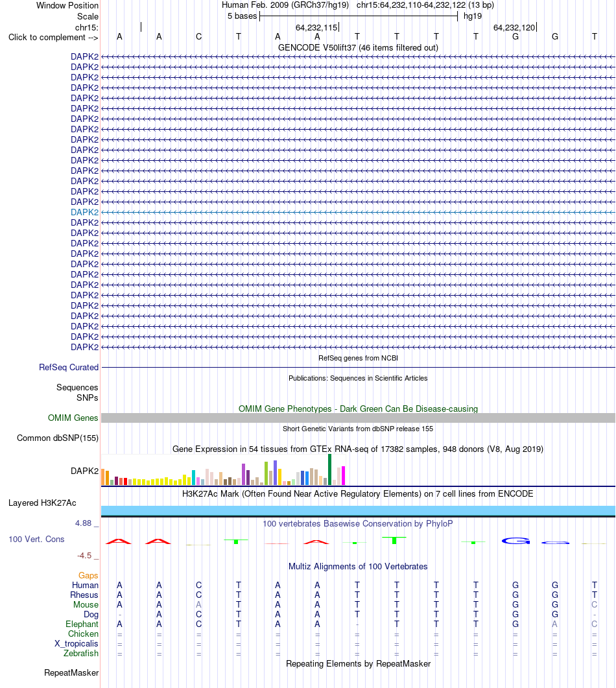The height and width of the screenshot is (688, 616).
Task: Click the gray OMIM Genes bar
Action: (358, 418)
